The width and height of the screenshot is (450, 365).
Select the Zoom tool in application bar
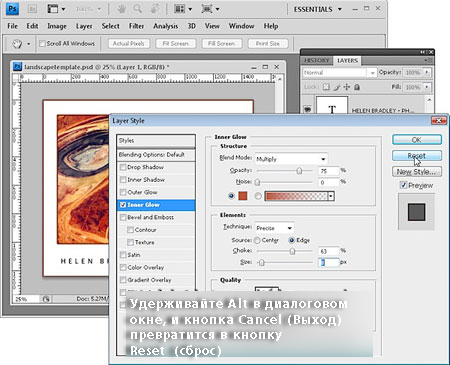click(138, 9)
